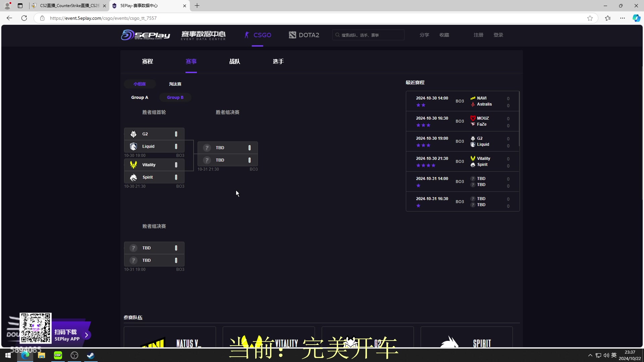Image resolution: width=644 pixels, height=362 pixels.
Task: Open the 2024-10-31 16:30 TBD match
Action: (x=463, y=201)
